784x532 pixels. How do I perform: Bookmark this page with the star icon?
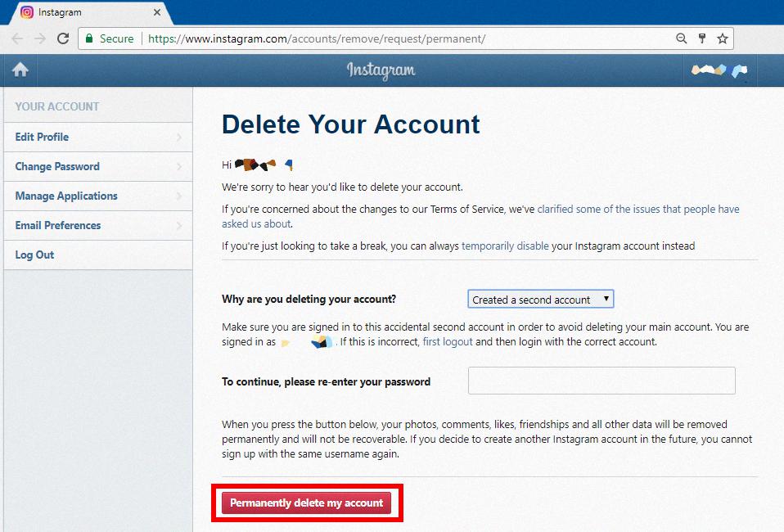(x=723, y=38)
